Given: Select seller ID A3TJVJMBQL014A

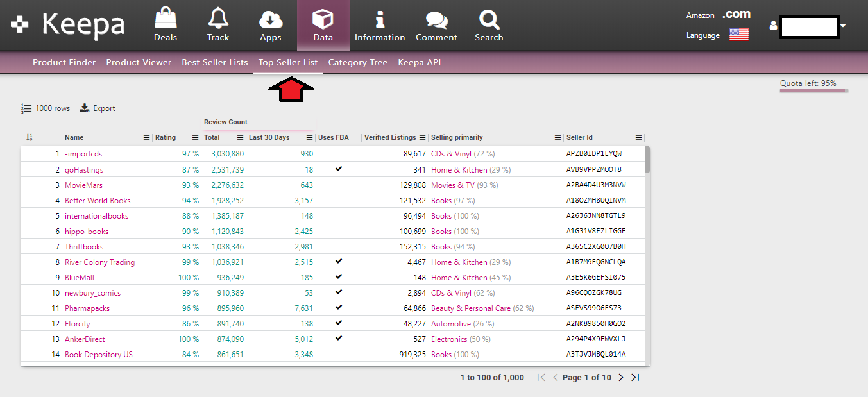Looking at the screenshot, I should click(596, 355).
